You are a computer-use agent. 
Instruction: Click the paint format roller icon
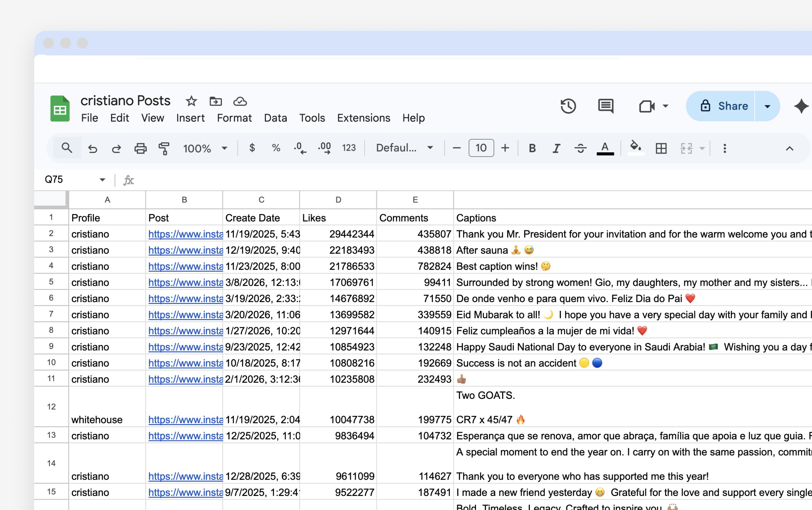[164, 148]
